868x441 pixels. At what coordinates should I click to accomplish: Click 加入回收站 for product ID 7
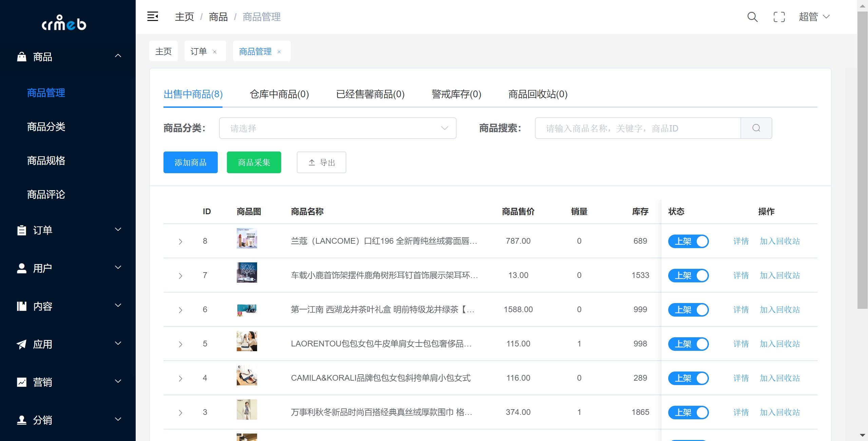[x=779, y=275]
